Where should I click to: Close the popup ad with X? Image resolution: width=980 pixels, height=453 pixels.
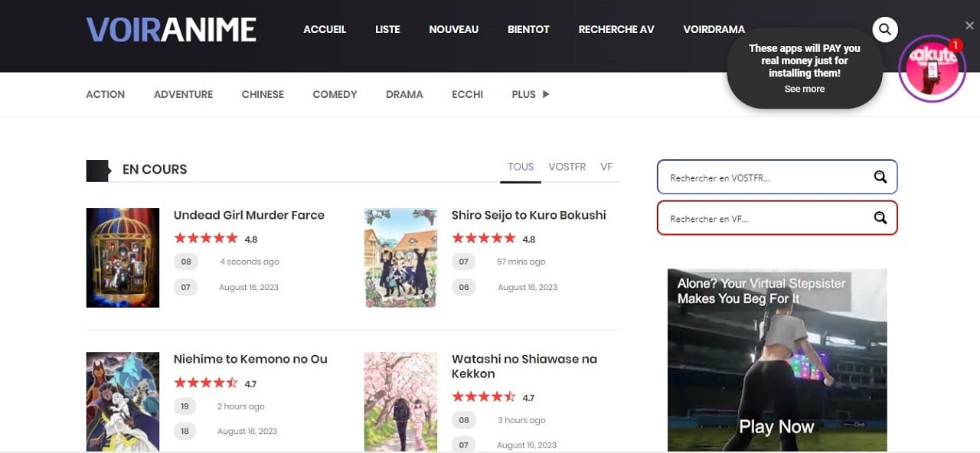pyautogui.click(x=969, y=26)
